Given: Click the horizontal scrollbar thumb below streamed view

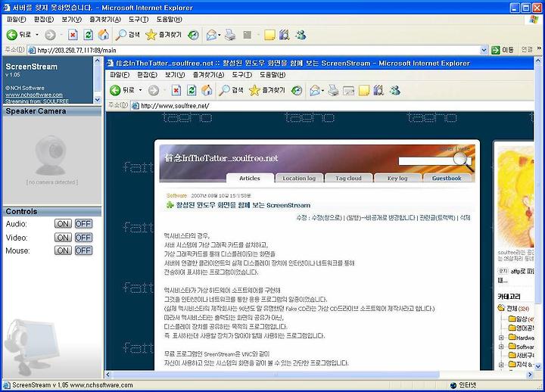Looking at the screenshot, I should (x=276, y=375).
